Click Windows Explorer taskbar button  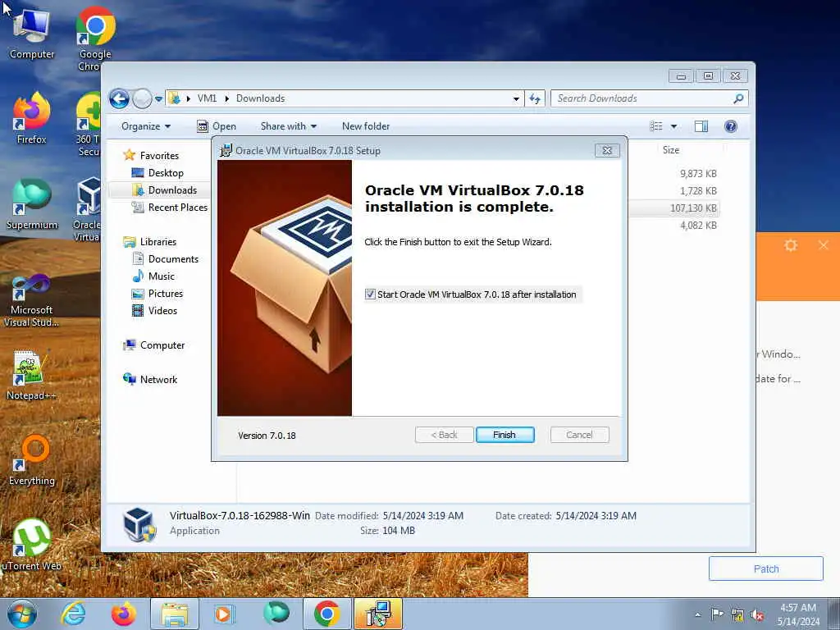pyautogui.click(x=175, y=614)
